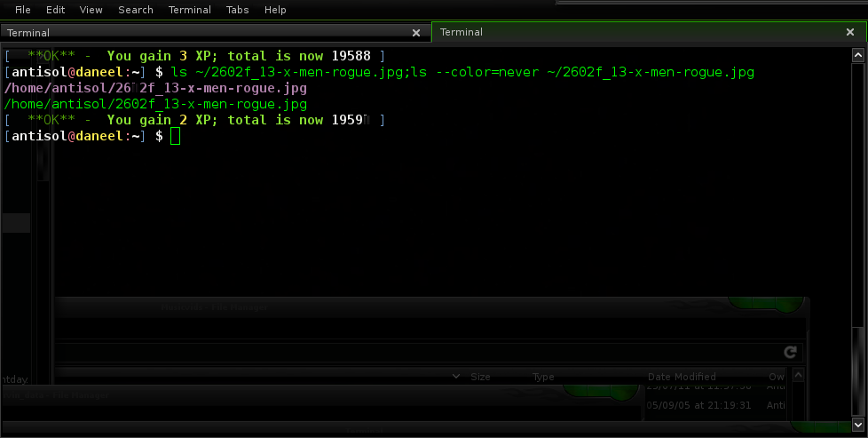Sort by the Date Modified column header

(x=682, y=377)
